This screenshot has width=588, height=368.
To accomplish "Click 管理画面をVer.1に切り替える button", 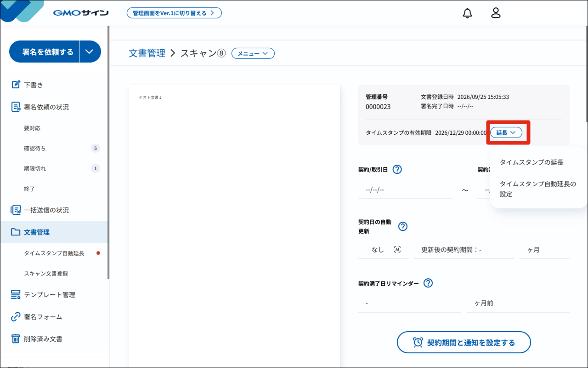I will [x=174, y=13].
